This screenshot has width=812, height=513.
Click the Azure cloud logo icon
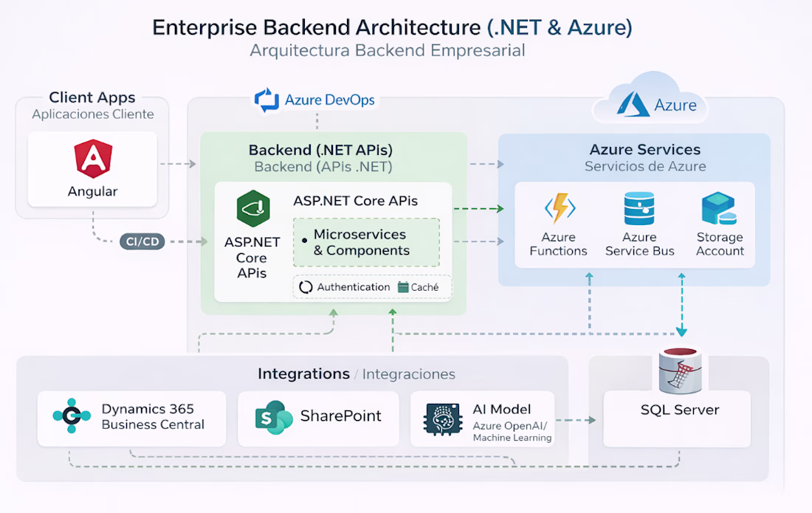pyautogui.click(x=633, y=104)
